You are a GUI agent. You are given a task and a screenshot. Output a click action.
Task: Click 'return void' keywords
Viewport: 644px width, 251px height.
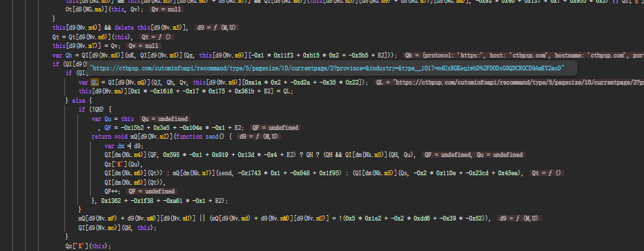click(109, 137)
